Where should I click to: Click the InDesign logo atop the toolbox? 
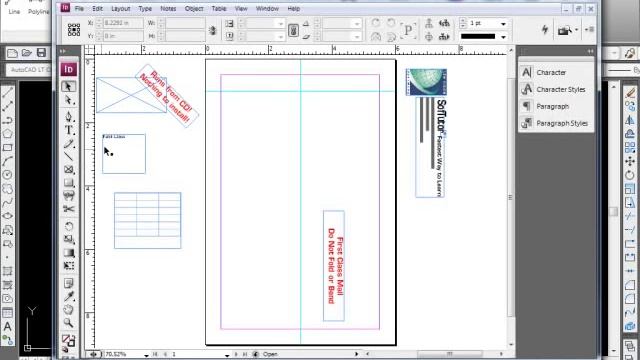pyautogui.click(x=69, y=69)
